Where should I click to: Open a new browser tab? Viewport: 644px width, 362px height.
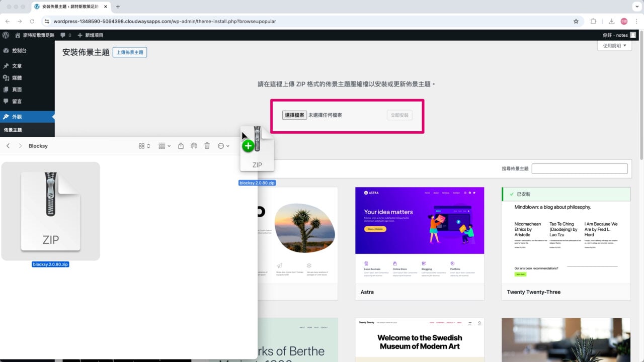click(118, 7)
